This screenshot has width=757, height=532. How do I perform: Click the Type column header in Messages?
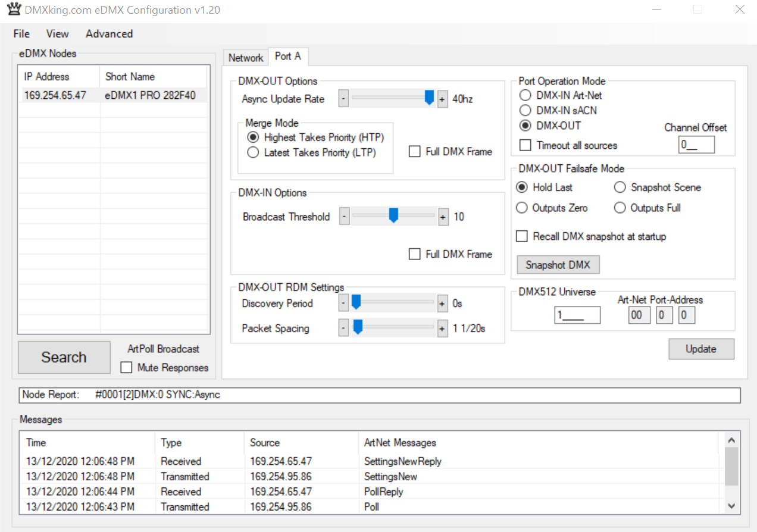click(x=200, y=443)
